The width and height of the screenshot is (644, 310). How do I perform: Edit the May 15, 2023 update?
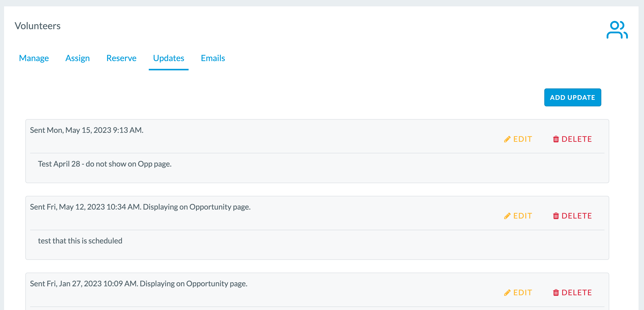pos(518,139)
